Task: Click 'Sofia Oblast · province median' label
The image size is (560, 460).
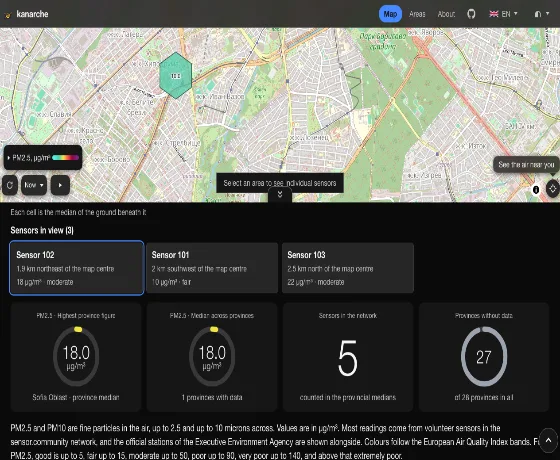Action: 76,397
